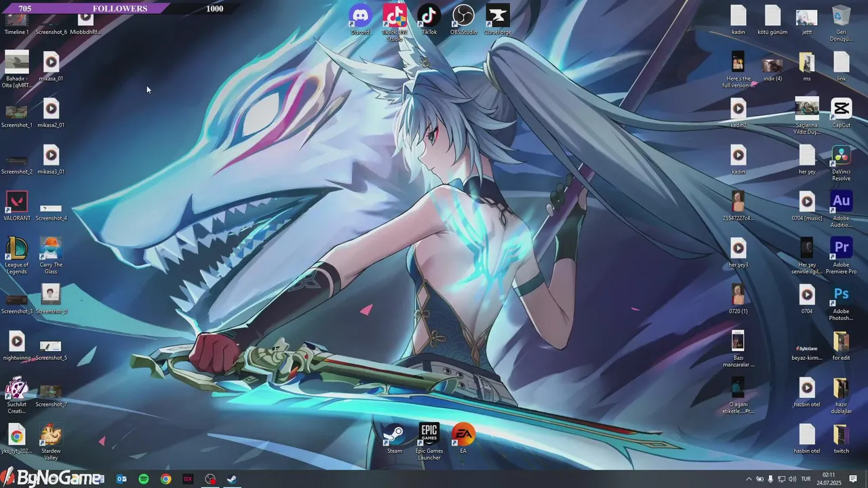Open Epic Games Launcher shortcut
Screen dimensions: 868x488
[429, 441]
